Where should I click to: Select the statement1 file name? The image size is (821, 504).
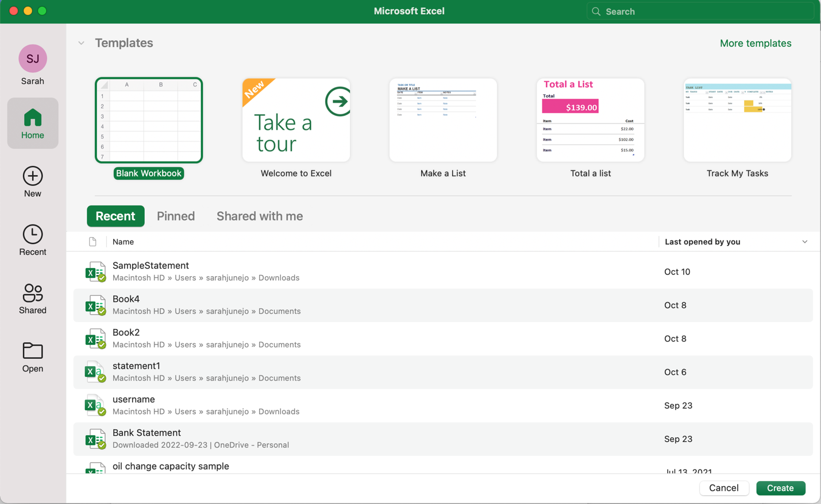coord(136,366)
